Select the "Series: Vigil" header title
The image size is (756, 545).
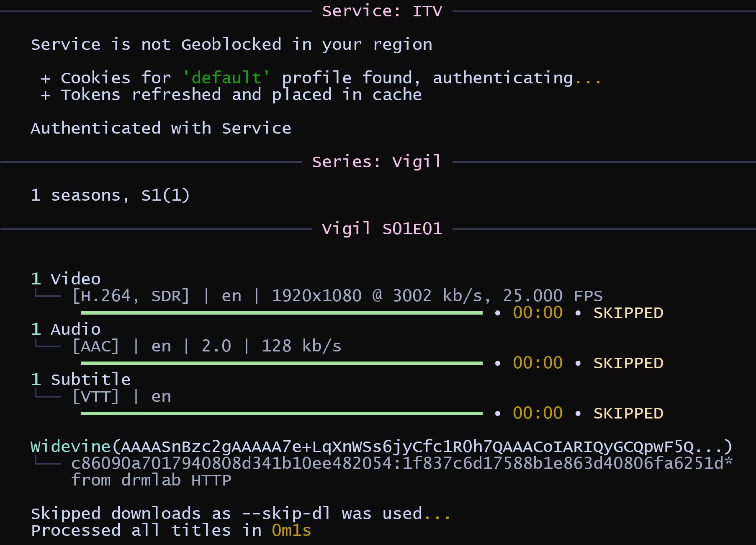(x=377, y=162)
